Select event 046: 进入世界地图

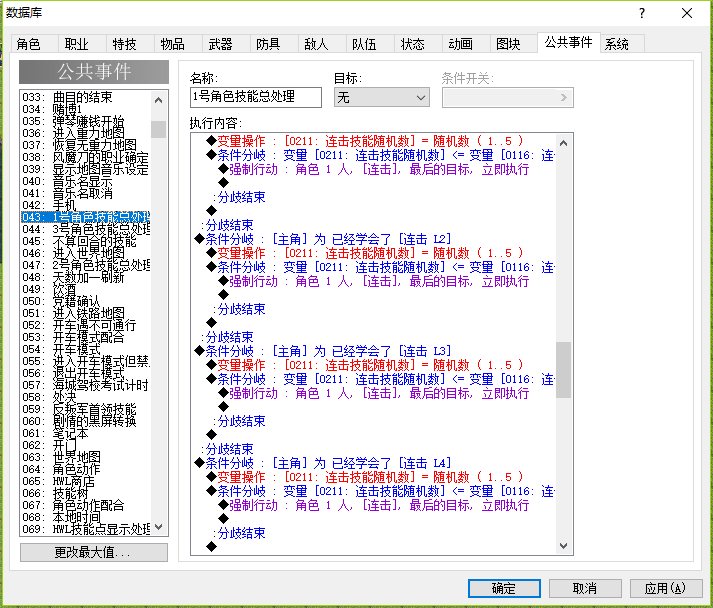click(86, 253)
